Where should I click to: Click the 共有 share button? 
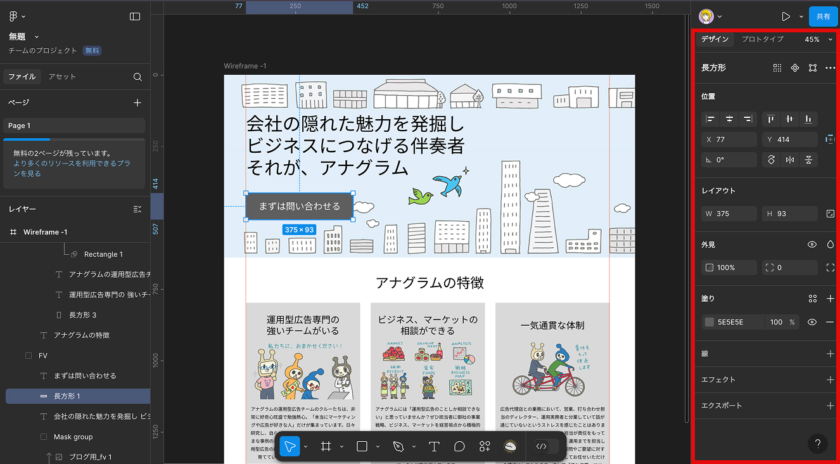[x=822, y=17]
